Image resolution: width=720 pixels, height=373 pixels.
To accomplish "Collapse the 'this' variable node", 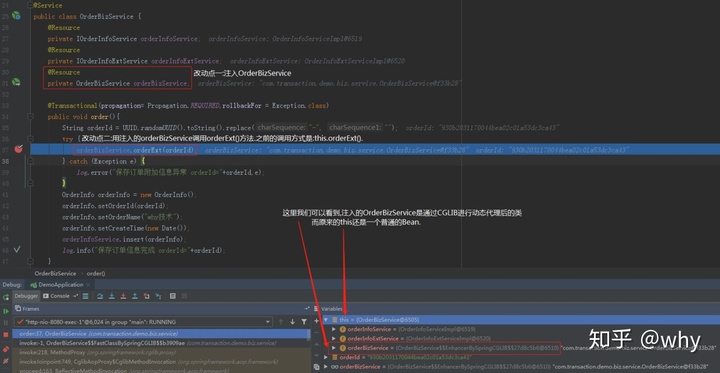I will point(325,320).
